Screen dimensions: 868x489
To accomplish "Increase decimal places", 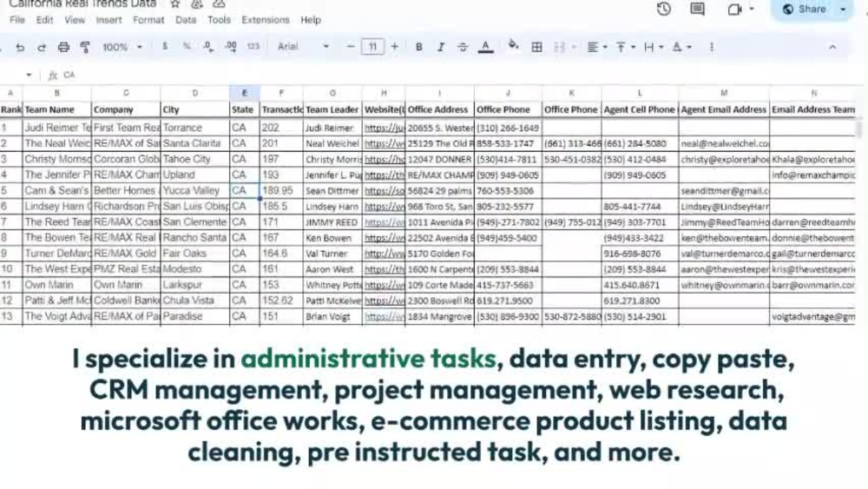I will (231, 47).
